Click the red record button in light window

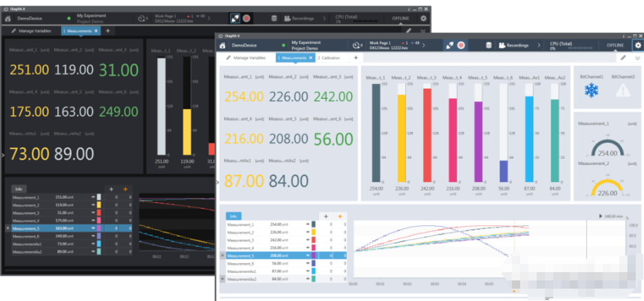point(462,45)
